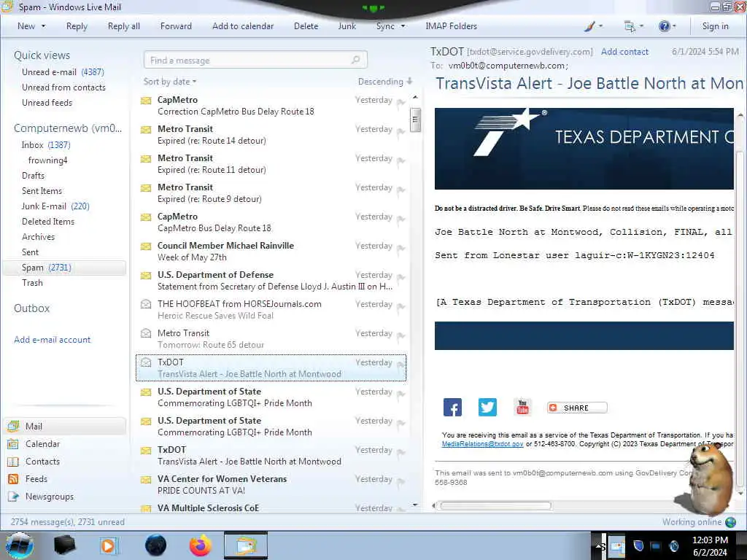
Task: Open the paintbrush color scheme icon
Action: 589,26
